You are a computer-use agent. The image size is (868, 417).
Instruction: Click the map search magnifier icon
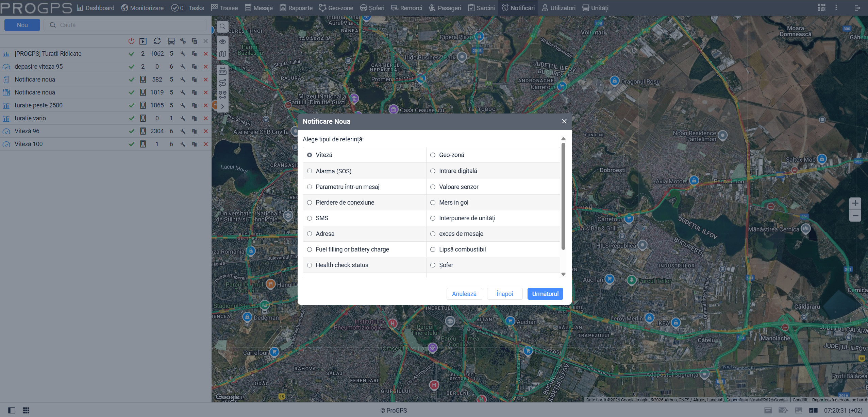coord(222,27)
